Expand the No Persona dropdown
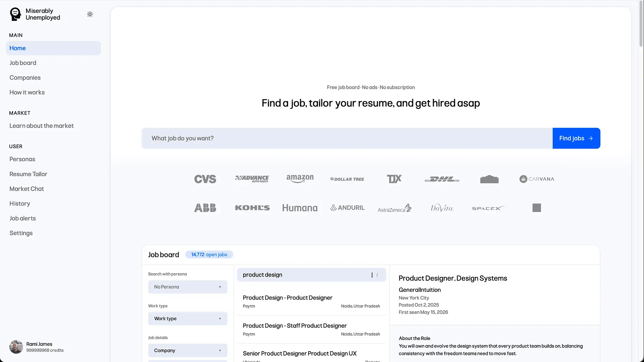644x362 pixels. [187, 287]
